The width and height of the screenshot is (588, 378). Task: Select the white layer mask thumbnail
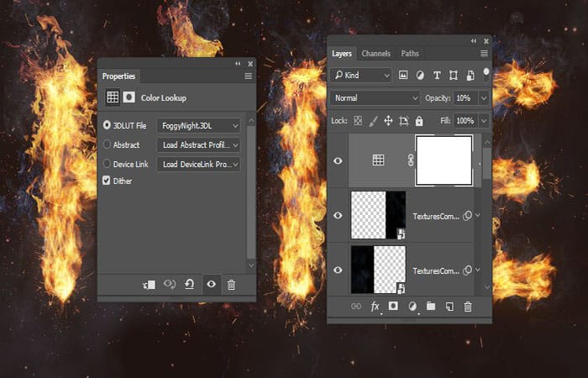coord(444,160)
